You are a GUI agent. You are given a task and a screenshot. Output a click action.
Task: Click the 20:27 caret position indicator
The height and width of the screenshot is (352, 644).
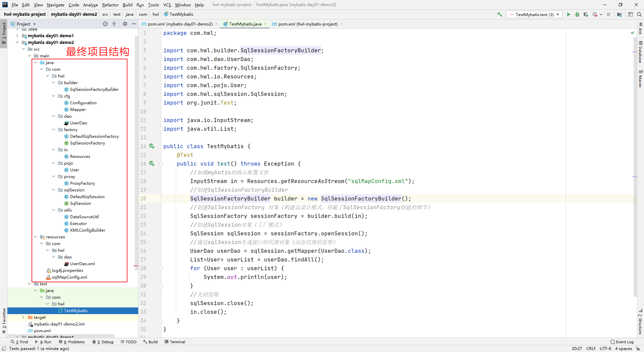pyautogui.click(x=577, y=349)
